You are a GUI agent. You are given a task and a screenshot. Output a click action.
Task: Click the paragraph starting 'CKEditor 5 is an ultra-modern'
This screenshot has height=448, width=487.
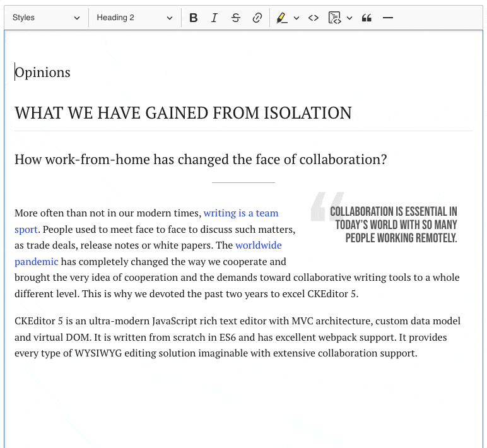tap(238, 337)
